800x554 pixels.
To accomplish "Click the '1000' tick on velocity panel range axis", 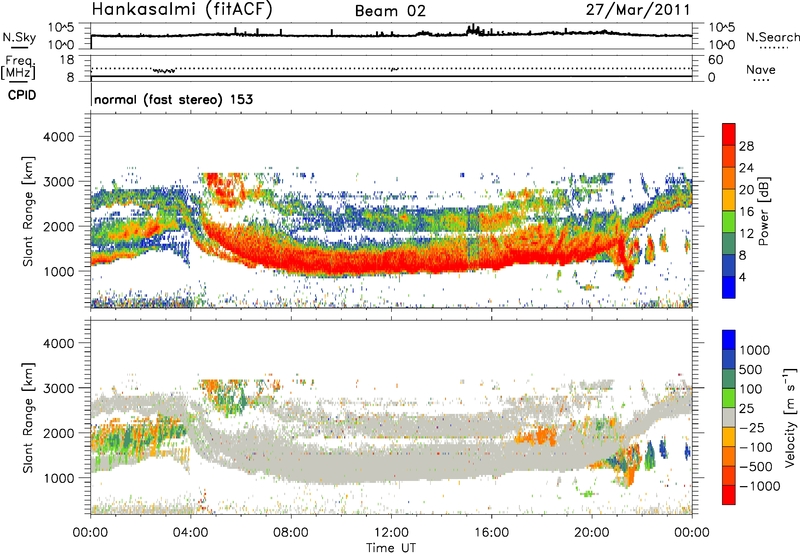I will tap(58, 478).
